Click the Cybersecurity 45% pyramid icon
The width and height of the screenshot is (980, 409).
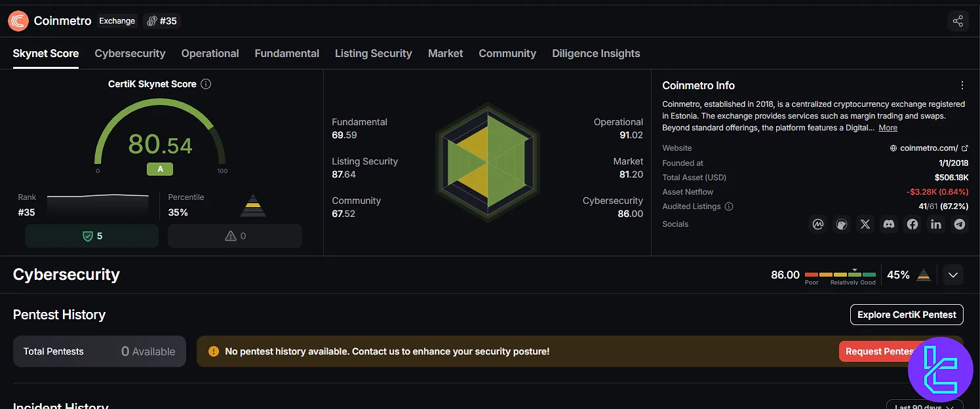[924, 275]
